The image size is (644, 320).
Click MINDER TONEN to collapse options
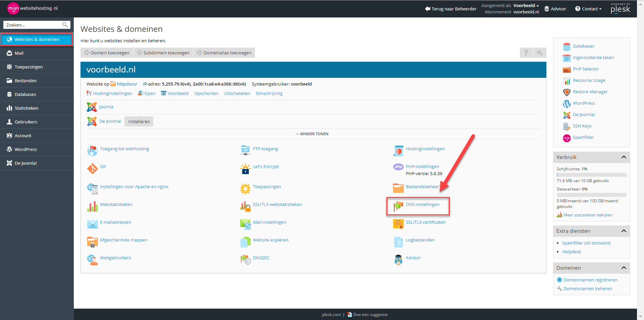(x=312, y=134)
